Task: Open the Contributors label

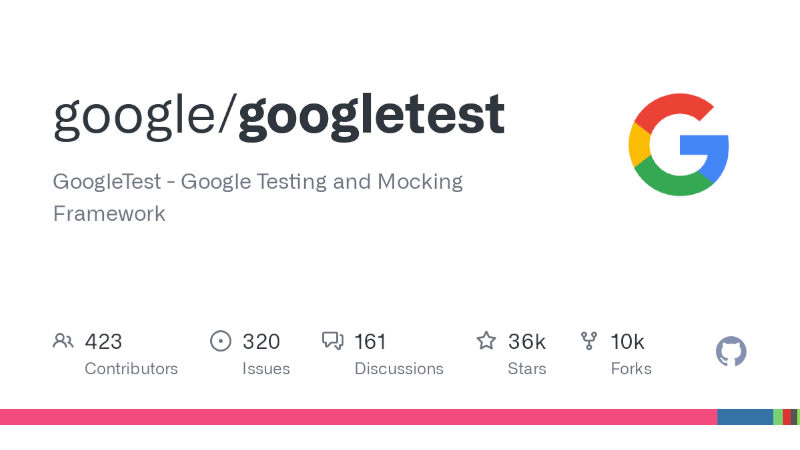Action: click(x=131, y=368)
